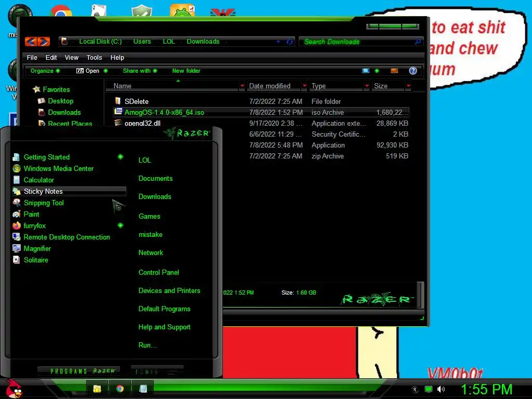Screen dimensions: 532x399
Task: Open the File menu
Action: tap(32, 57)
